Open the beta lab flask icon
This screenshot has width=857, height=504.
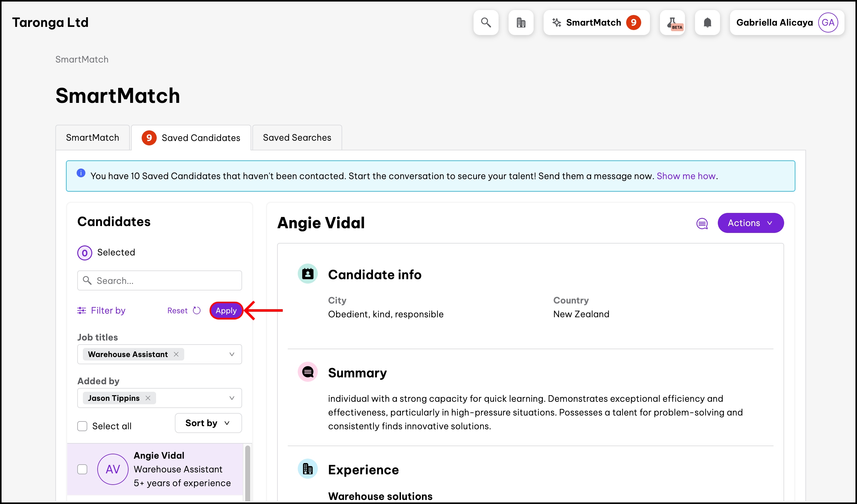[x=672, y=23]
